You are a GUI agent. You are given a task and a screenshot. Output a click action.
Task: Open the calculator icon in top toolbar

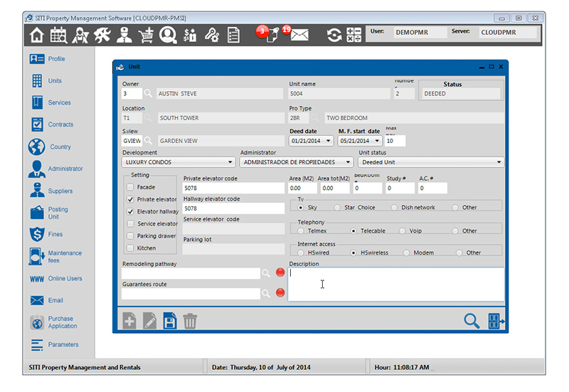353,35
